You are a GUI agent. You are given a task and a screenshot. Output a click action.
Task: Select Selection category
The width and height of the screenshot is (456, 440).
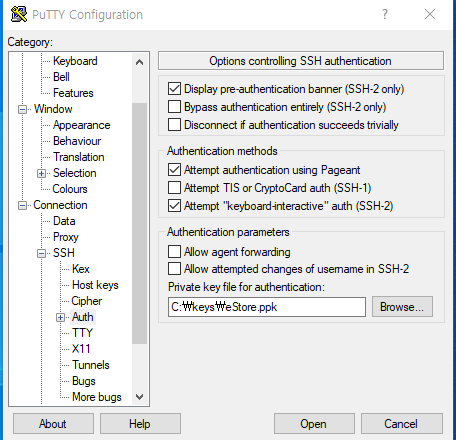click(75, 173)
